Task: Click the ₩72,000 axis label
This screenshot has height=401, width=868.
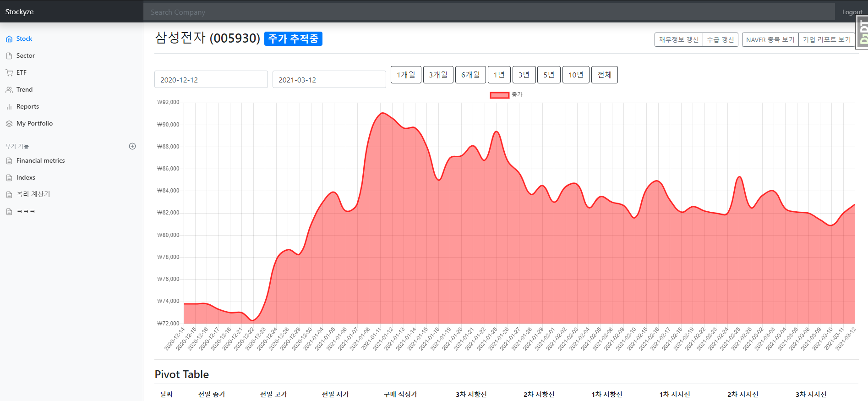Action: click(168, 324)
